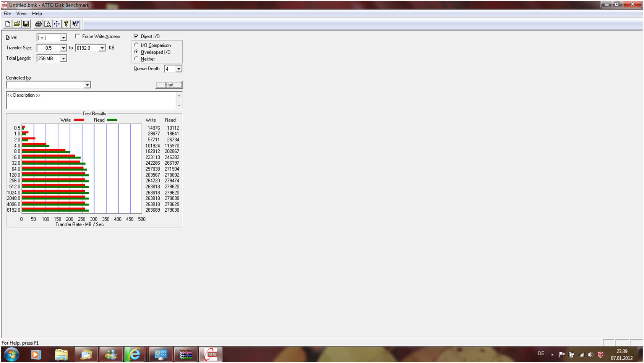Image resolution: width=644 pixels, height=363 pixels.
Task: Open the View menu
Action: click(21, 13)
